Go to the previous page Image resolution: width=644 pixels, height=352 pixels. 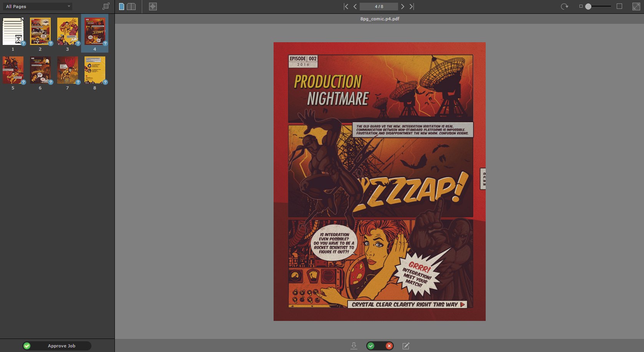[x=355, y=7]
